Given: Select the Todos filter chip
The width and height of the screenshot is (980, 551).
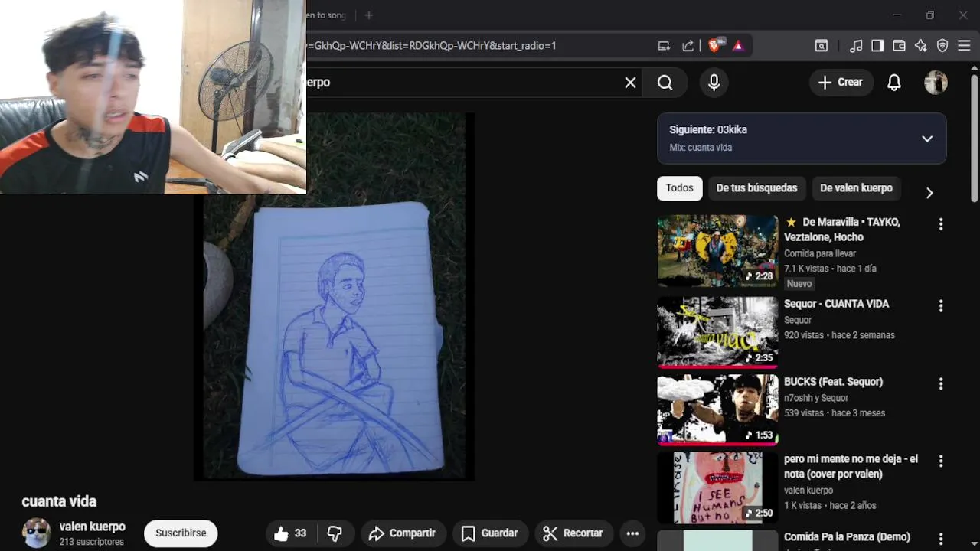Looking at the screenshot, I should (680, 188).
